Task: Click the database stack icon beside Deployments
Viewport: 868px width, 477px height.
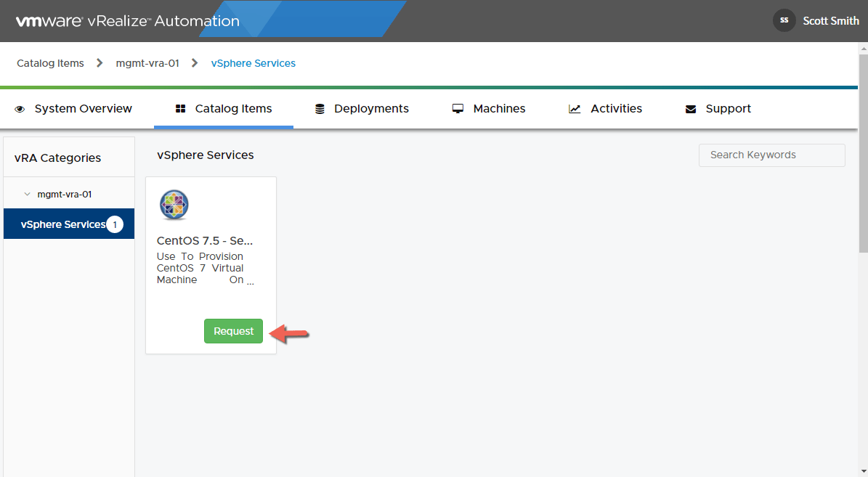Action: tap(320, 109)
